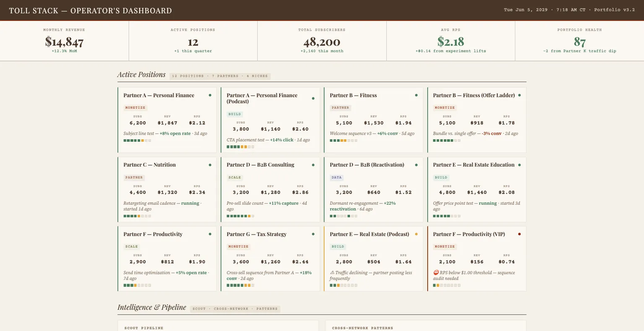Click the RPS figure $0.74

click(506, 262)
